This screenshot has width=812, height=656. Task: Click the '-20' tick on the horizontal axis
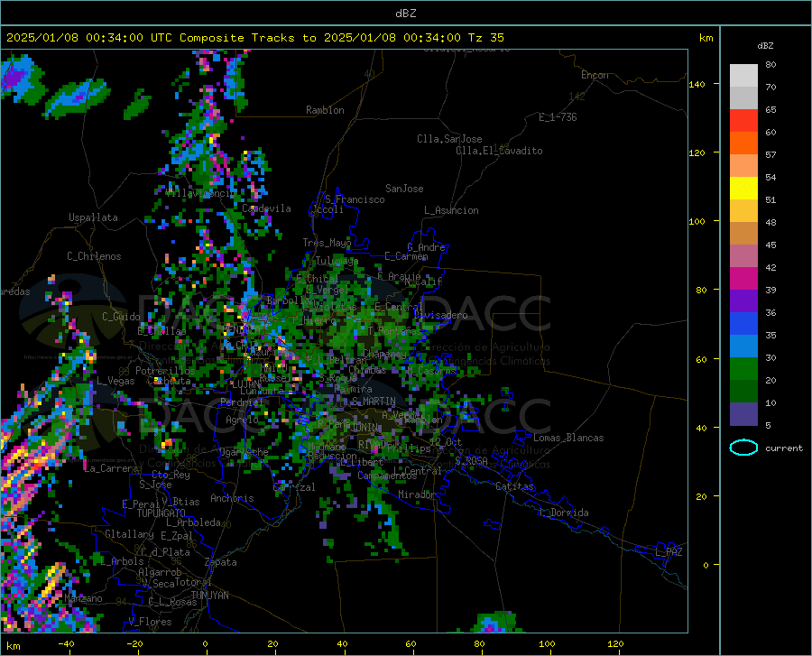click(134, 643)
